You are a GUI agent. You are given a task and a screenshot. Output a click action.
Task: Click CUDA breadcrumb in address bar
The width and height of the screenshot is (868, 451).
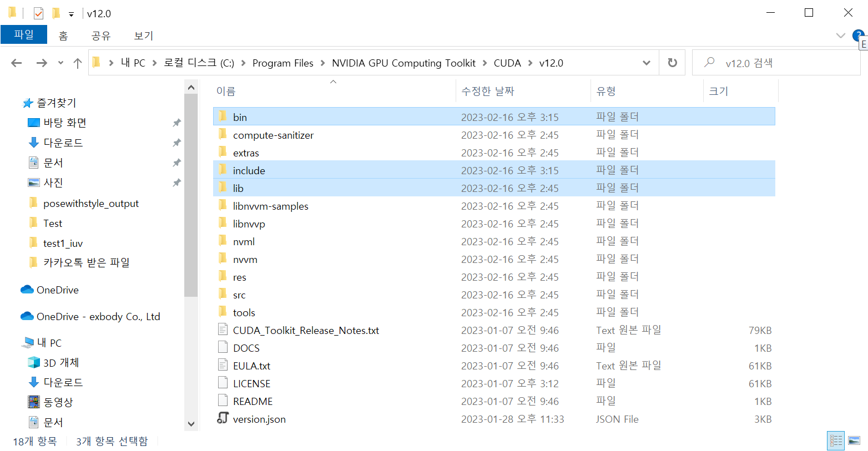pyautogui.click(x=507, y=63)
